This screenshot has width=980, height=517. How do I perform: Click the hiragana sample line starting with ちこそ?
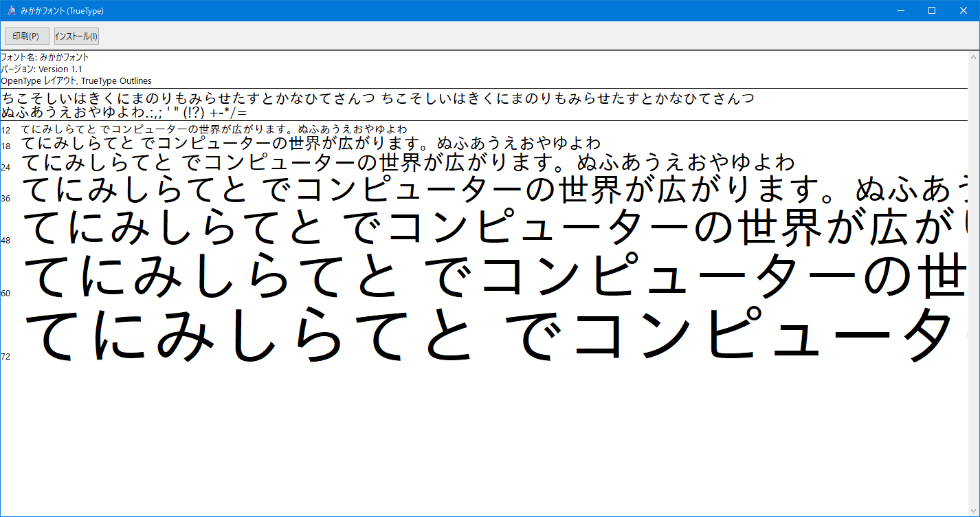(x=378, y=98)
